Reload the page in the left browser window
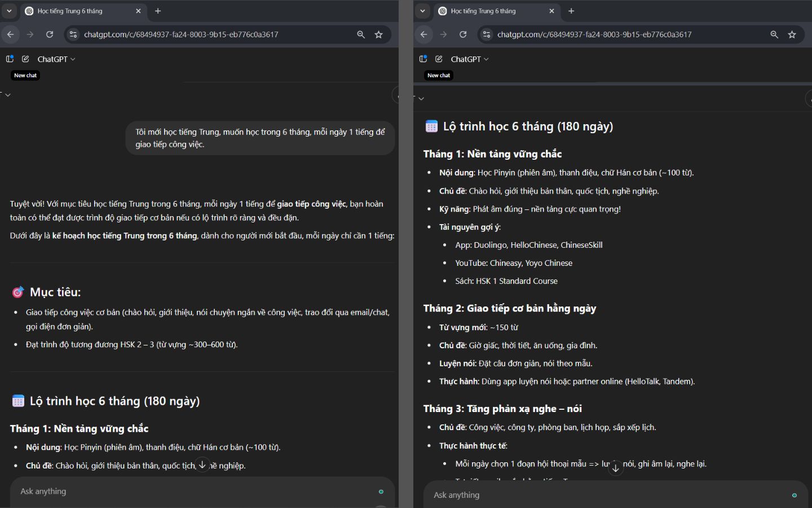 coord(50,34)
